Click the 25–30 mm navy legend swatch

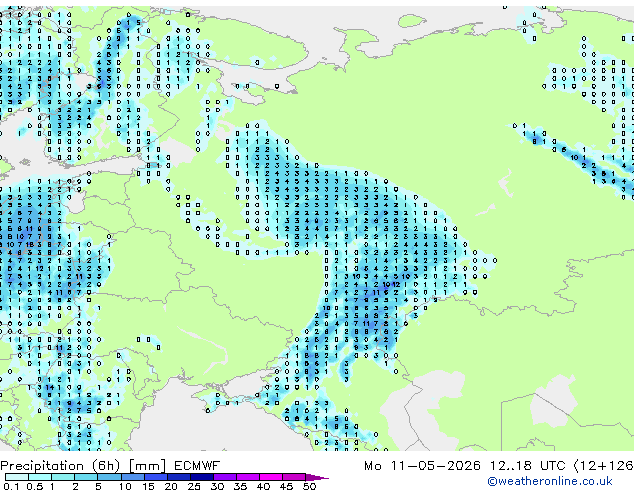coord(202,477)
